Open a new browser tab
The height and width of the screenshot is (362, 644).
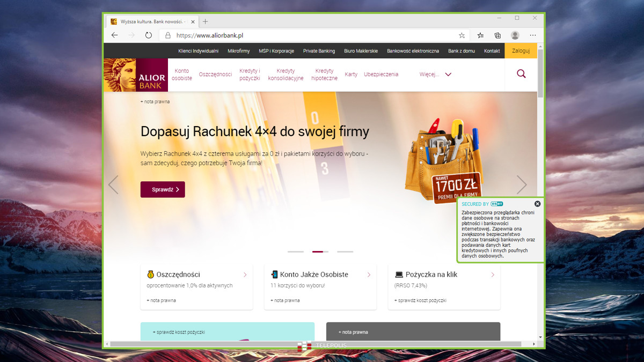coord(205,21)
